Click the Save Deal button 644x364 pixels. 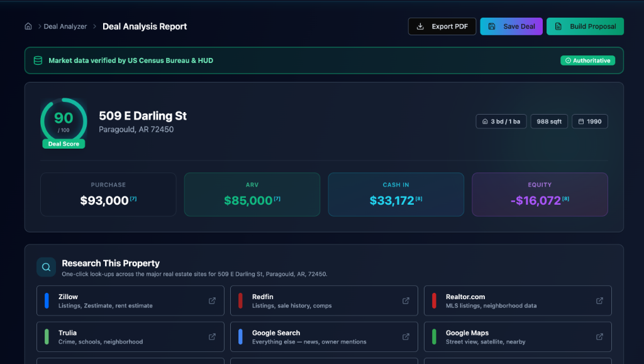[511, 26]
